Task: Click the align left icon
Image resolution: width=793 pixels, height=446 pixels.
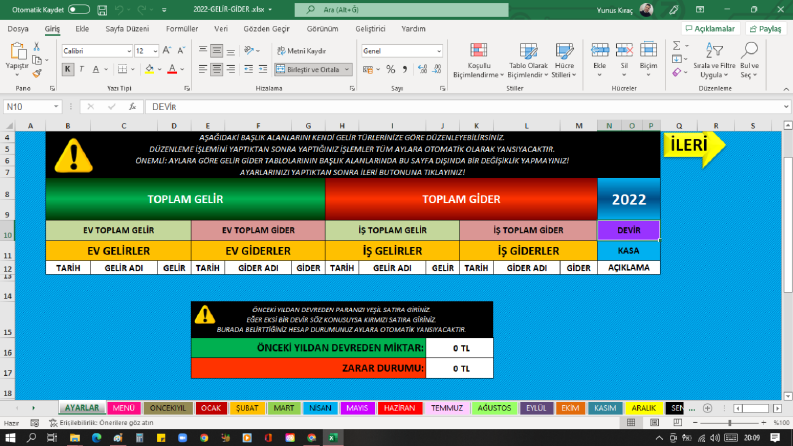Action: coord(203,69)
